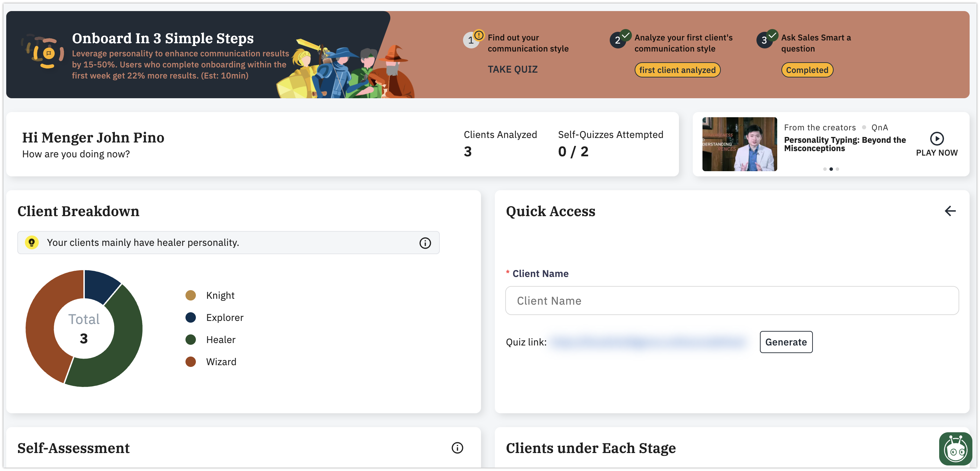Viewport: 980px width, 471px height.
Task: Click the step 3 checkmark badge
Action: point(772,35)
